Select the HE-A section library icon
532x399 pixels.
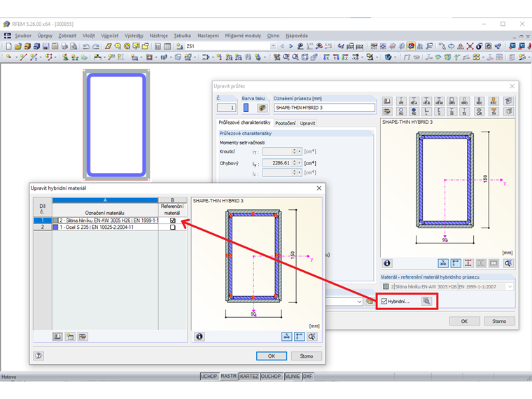tap(414, 101)
